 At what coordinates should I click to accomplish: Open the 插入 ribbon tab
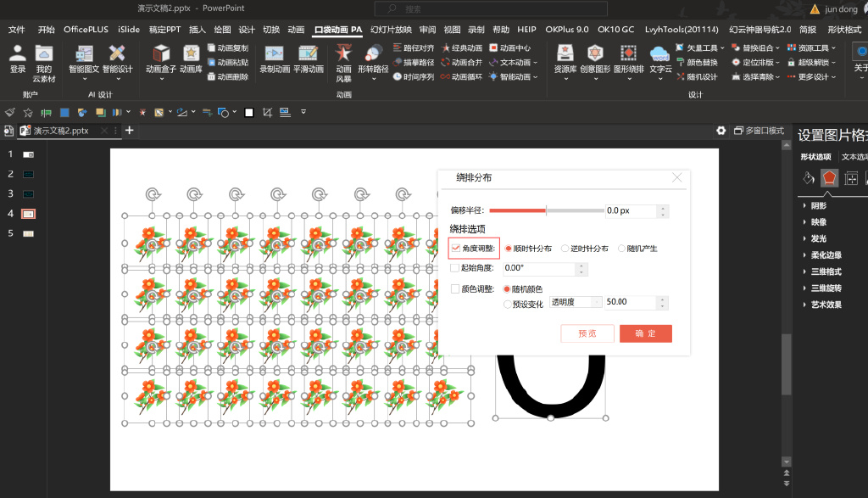197,30
